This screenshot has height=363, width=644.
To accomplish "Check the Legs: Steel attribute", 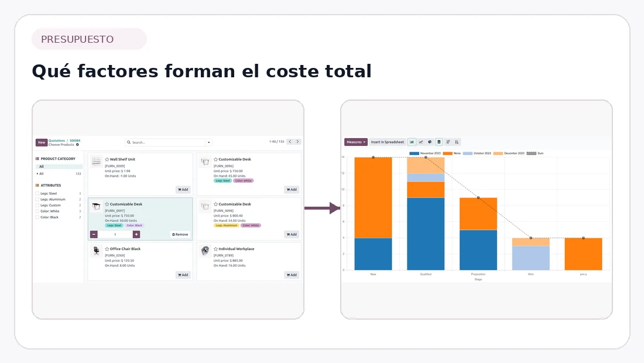I will pos(37,193).
